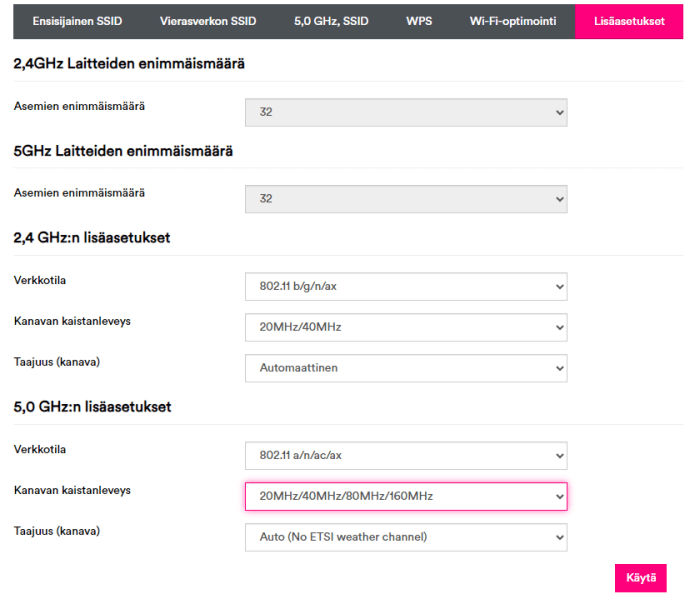This screenshot has height=604, width=700.
Task: Select the Wi-Fi-optimointi tab
Action: [x=513, y=21]
